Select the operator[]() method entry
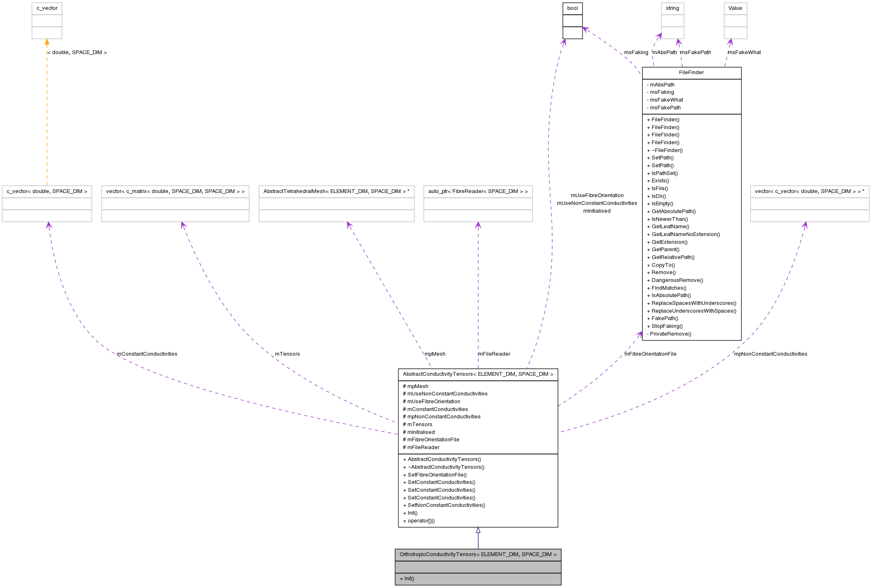Viewport: 871px width, 588px height. 418,521
